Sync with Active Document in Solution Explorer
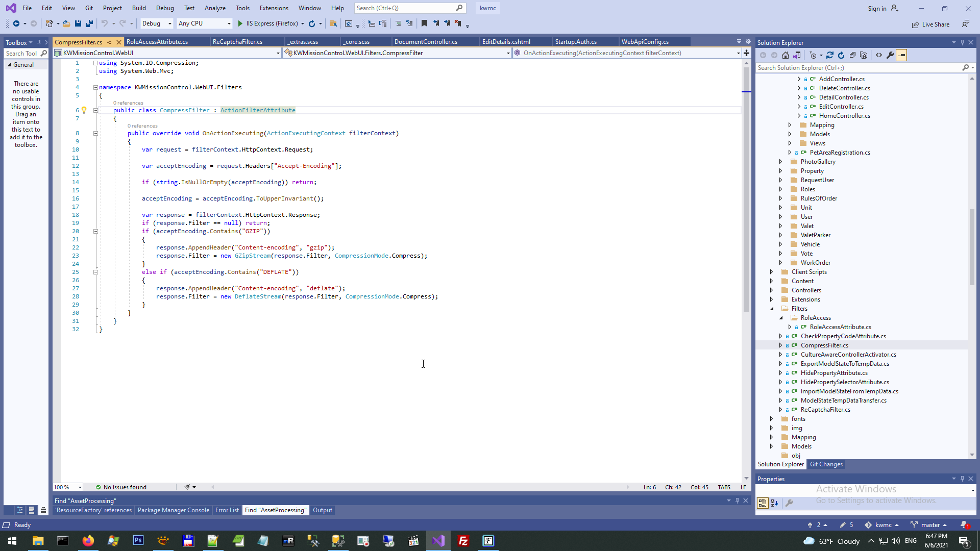Viewport: 980px width, 551px height. (x=830, y=55)
